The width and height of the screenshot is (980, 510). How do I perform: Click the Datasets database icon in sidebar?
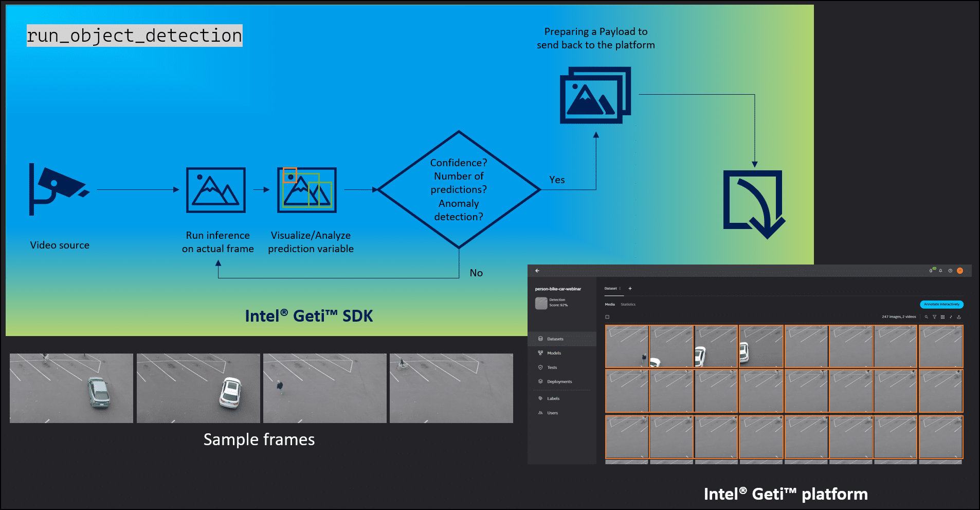[x=540, y=339]
